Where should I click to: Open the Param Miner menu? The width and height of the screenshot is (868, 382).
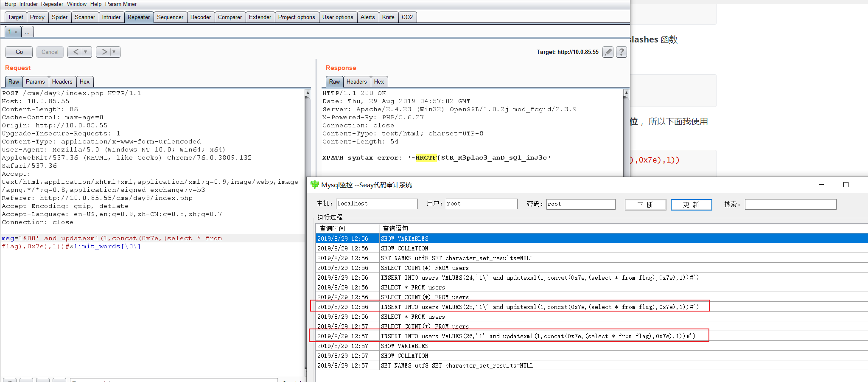point(121,4)
